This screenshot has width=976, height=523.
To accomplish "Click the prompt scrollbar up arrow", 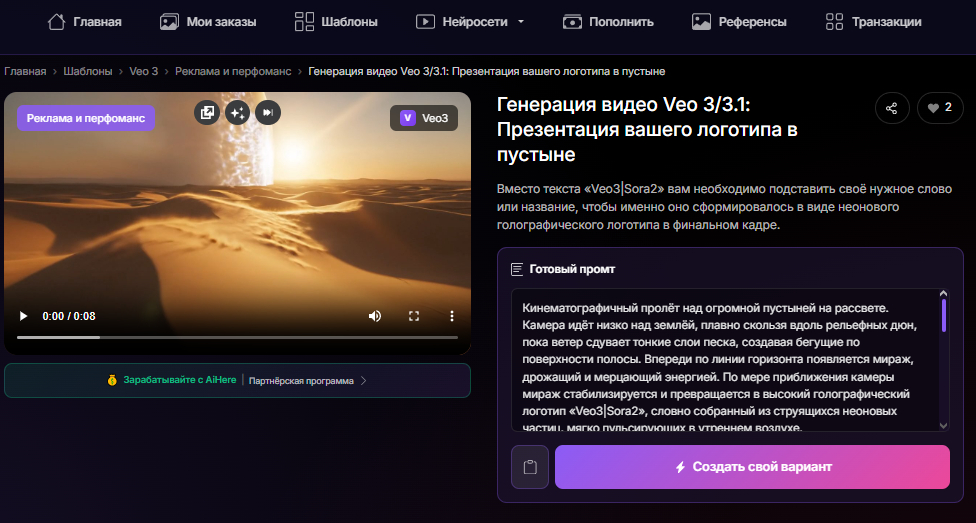I will pos(943,294).
